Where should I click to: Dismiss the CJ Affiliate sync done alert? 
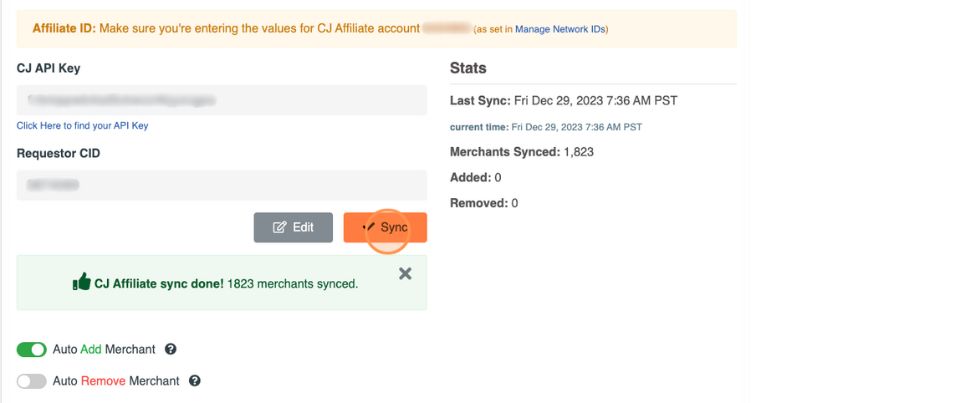[405, 273]
